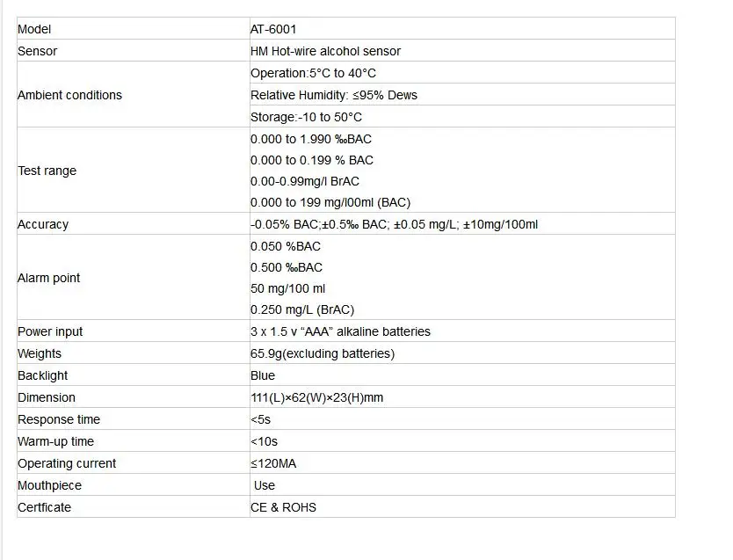Click the AT-6001 model value cell
The image size is (733, 560).
(x=462, y=29)
